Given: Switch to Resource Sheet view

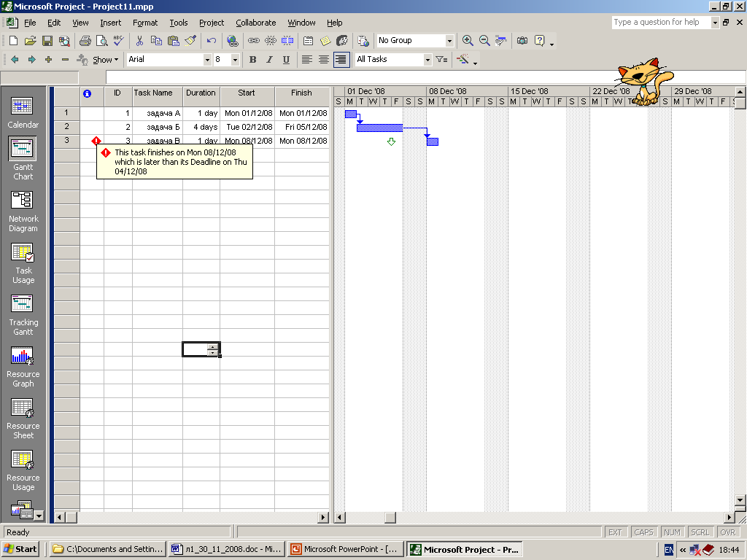Looking at the screenshot, I should [x=23, y=419].
